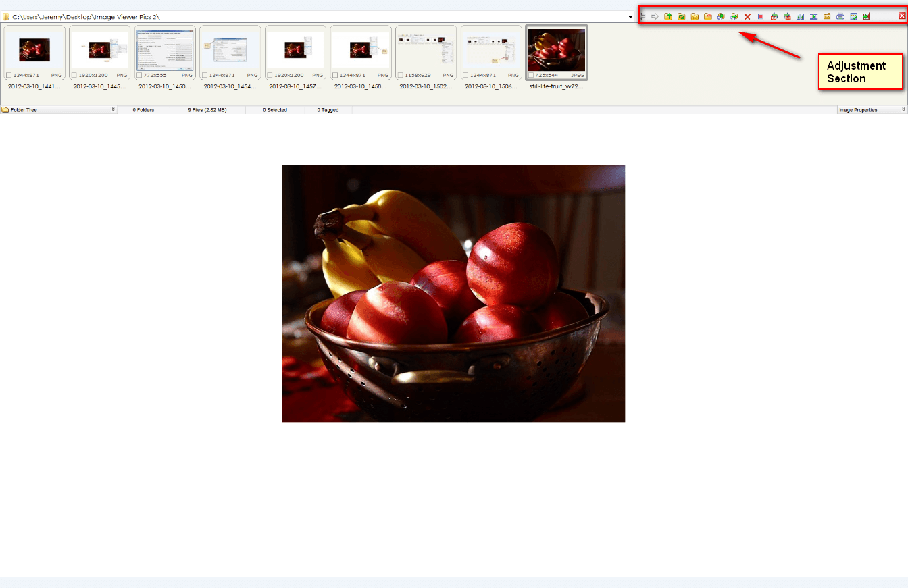Click the red X delete icon

click(x=747, y=16)
